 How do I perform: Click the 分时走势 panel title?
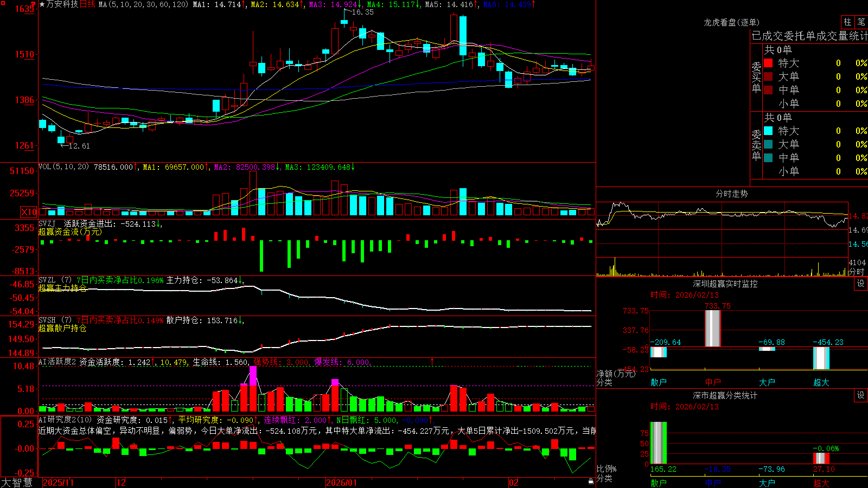[731, 194]
